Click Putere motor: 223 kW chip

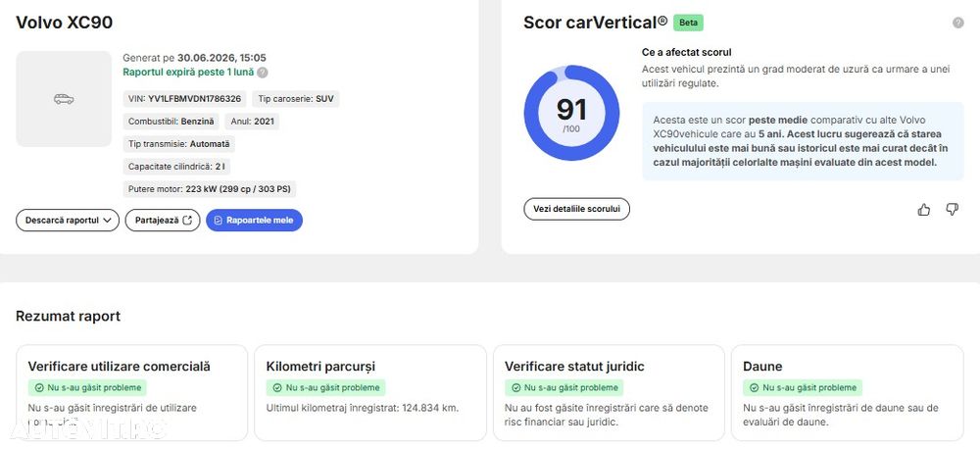coord(210,189)
